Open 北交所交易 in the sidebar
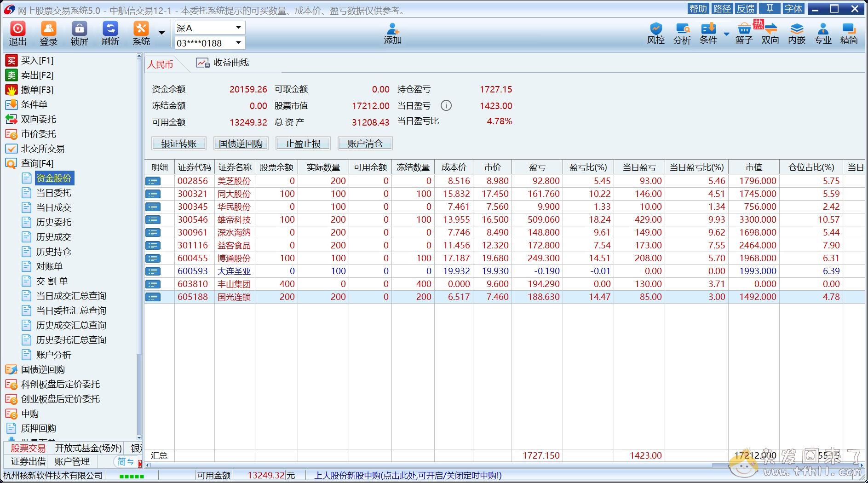 pos(35,149)
